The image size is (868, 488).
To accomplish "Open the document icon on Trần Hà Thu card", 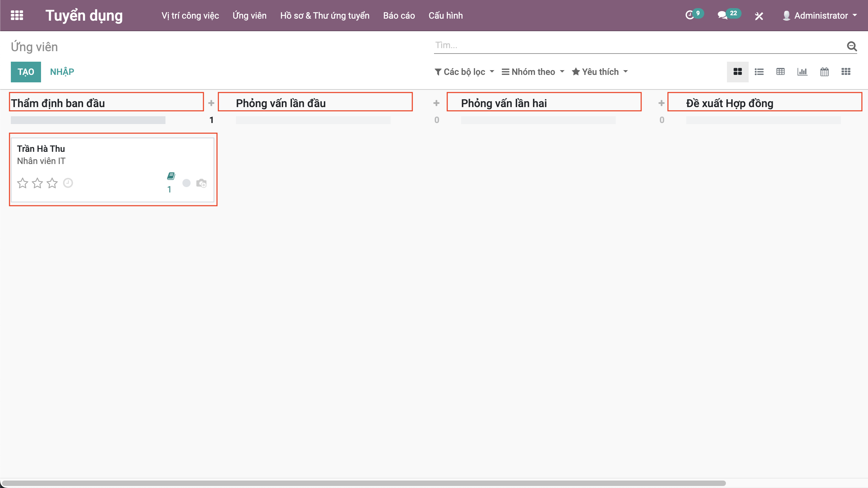I will pos(171,176).
